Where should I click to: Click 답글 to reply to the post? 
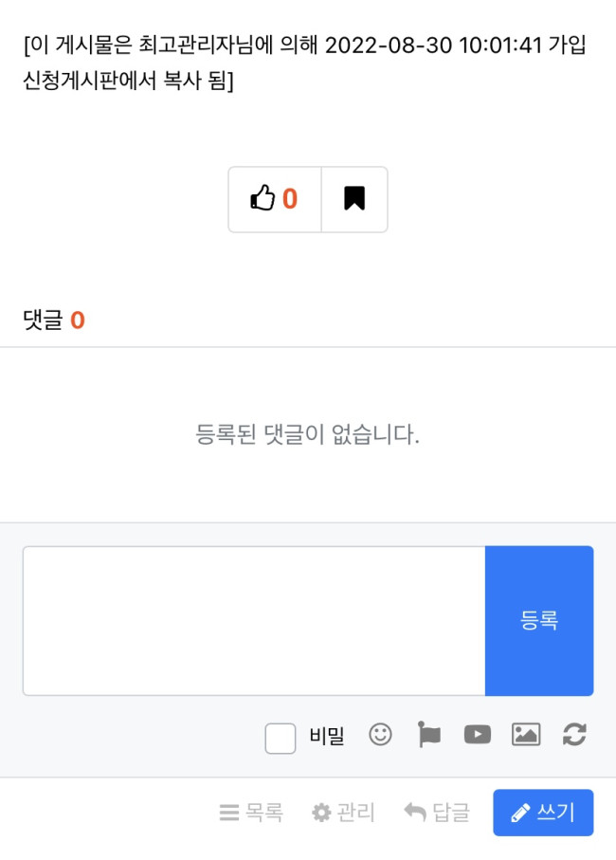(x=437, y=813)
